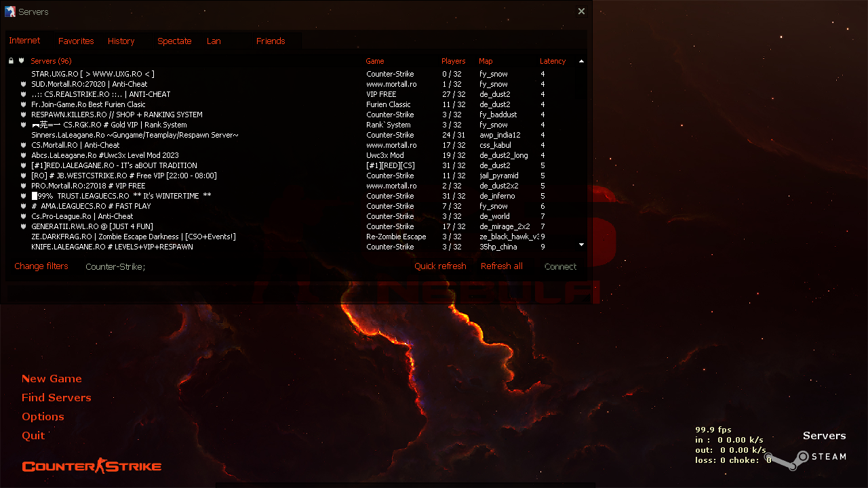
Task: Select the ZE.DARKFRAG.RO Zombie Escape server
Action: [133, 237]
